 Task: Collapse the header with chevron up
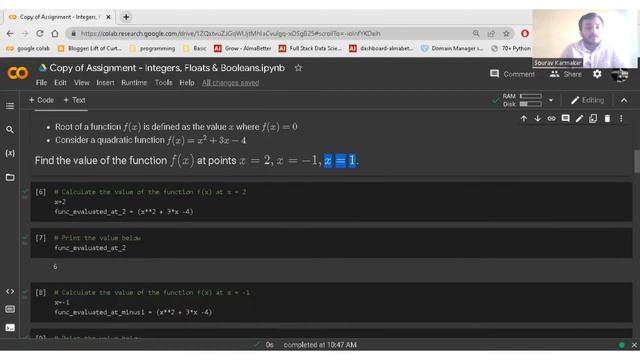pyautogui.click(x=624, y=100)
